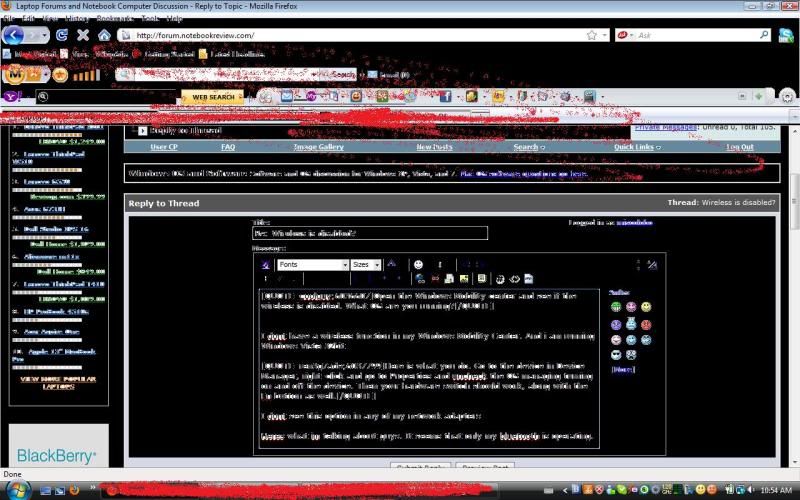Stop page loading with the X icon
Screen dimensions: 800x500
coord(83,35)
